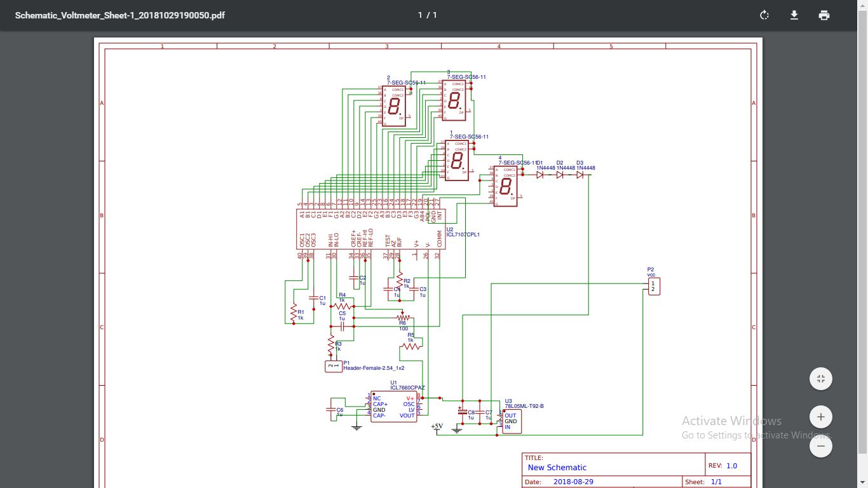Fit PDF page to window
Screen dimensions: 868x488
[821, 379]
